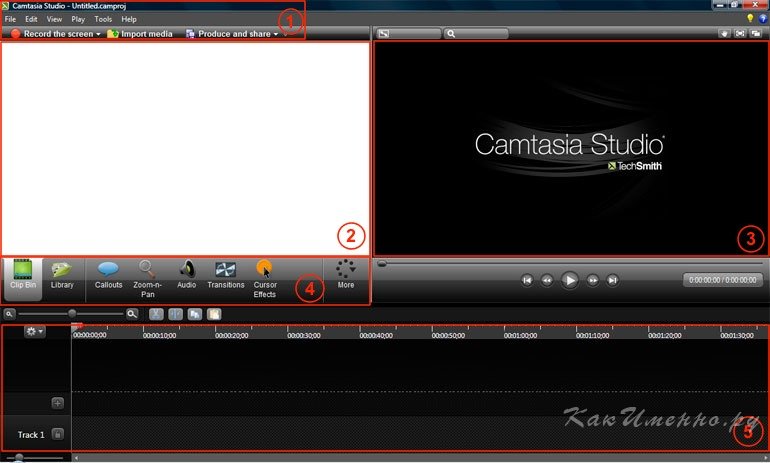This screenshot has height=463, width=770.
Task: Toggle the preview pan hand tool
Action: (x=724, y=33)
